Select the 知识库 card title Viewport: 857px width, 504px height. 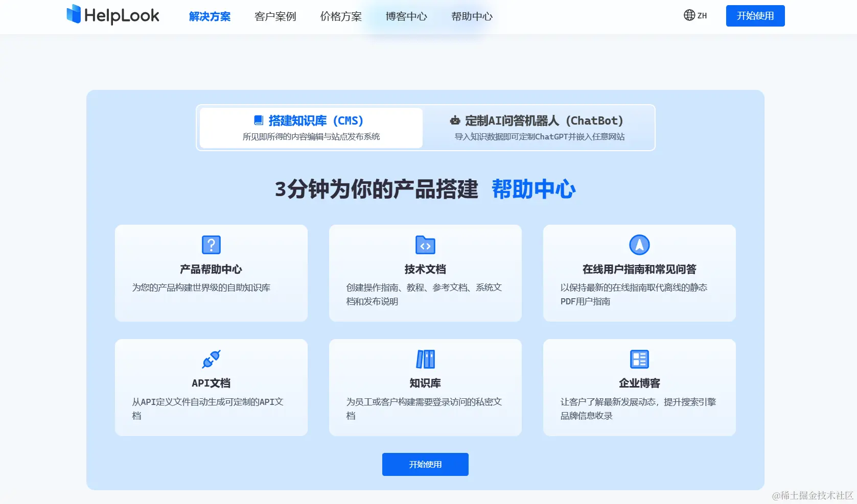[x=425, y=383]
